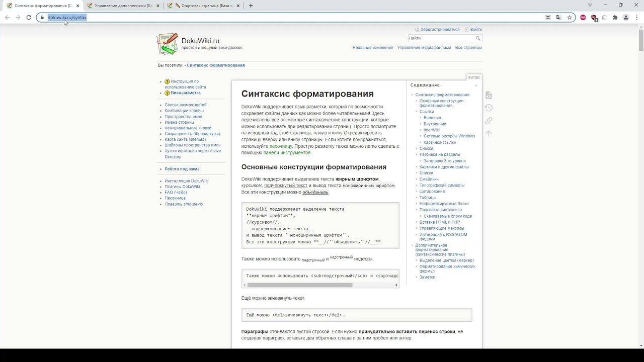
Task: Jump to Таблицы in contents
Action: pyautogui.click(x=428, y=198)
